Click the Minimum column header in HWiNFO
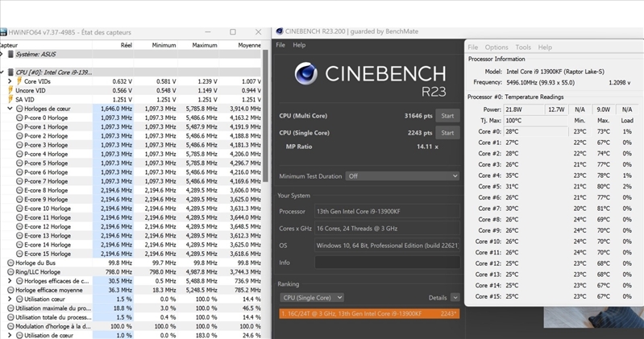Image resolution: width=644 pixels, height=339 pixels. click(164, 45)
